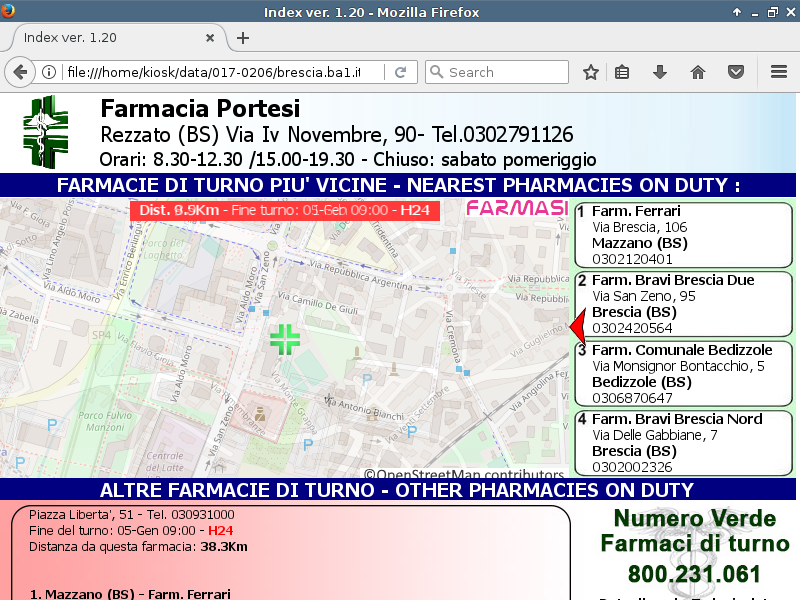This screenshot has width=800, height=600.
Task: Open the Firefox hamburger menu
Action: click(x=779, y=72)
